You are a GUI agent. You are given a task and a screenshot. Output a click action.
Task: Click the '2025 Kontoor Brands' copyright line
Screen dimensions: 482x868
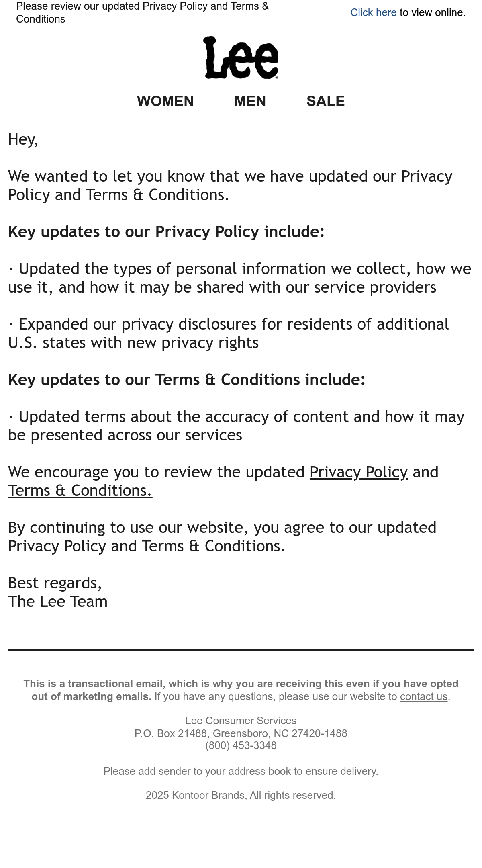(x=241, y=795)
